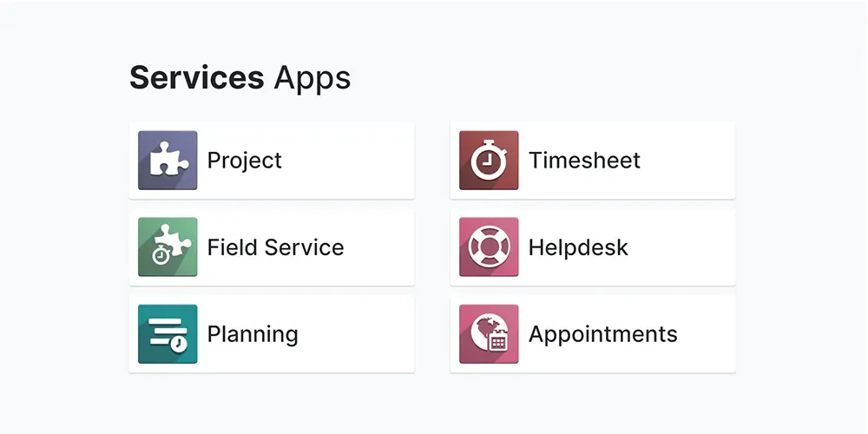Image resolution: width=868 pixels, height=434 pixels.
Task: Click the horizontal lines in Planning icon
Action: (164, 327)
